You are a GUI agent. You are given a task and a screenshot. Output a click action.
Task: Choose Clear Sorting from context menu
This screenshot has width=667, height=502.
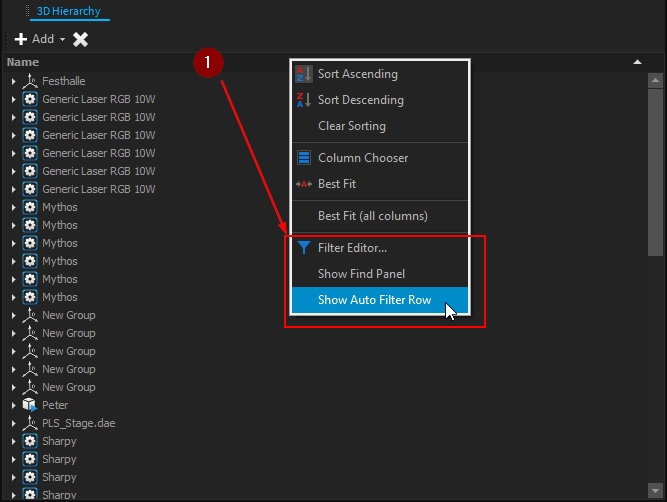pos(351,126)
